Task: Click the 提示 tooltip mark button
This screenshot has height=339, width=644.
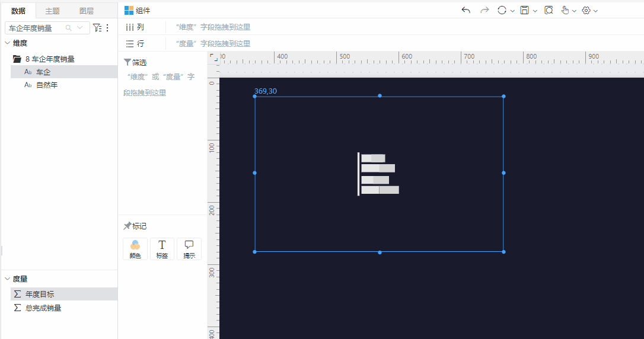Action: pos(189,249)
